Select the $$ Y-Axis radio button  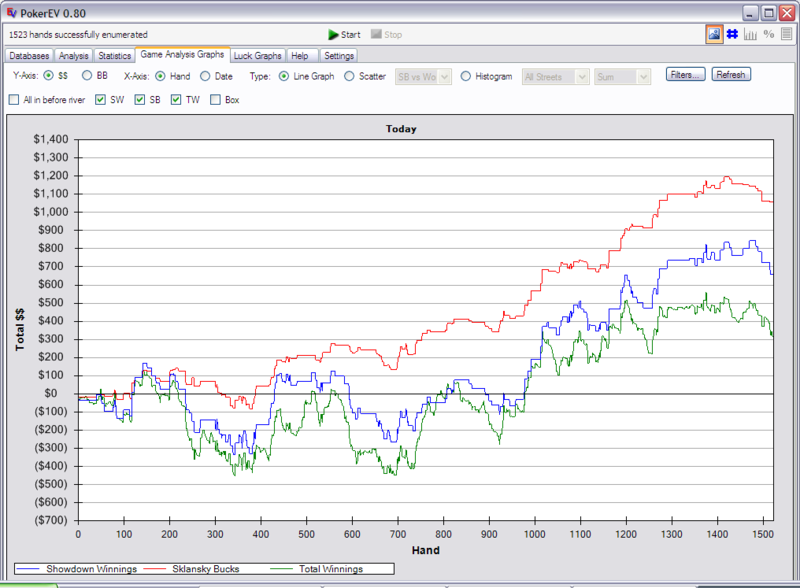click(48, 76)
